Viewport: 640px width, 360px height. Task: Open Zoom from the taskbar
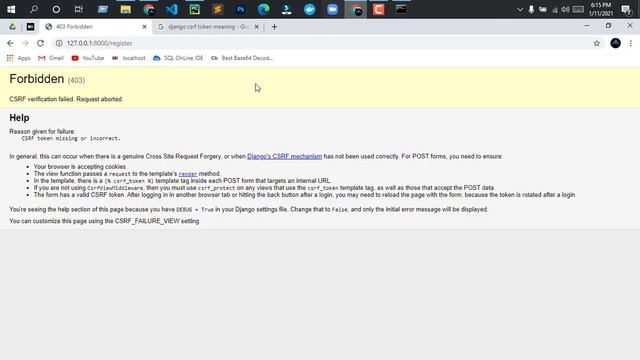333,9
